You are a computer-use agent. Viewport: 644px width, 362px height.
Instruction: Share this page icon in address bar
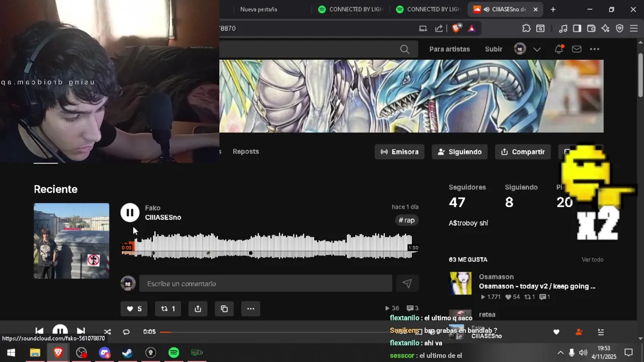(439, 28)
